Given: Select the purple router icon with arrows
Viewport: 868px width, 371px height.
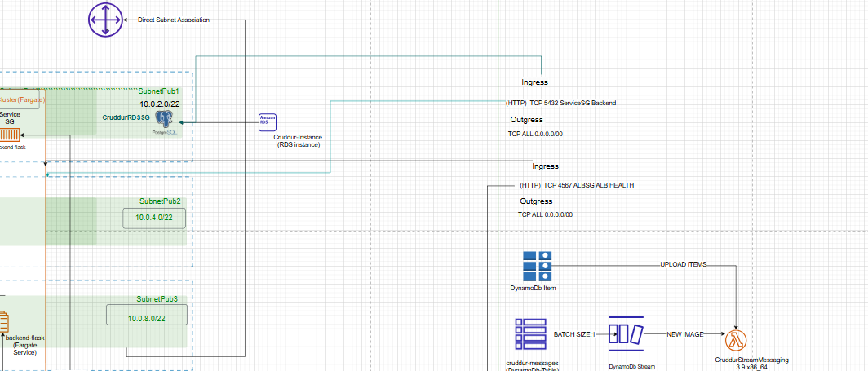Looking at the screenshot, I should coord(104,20).
